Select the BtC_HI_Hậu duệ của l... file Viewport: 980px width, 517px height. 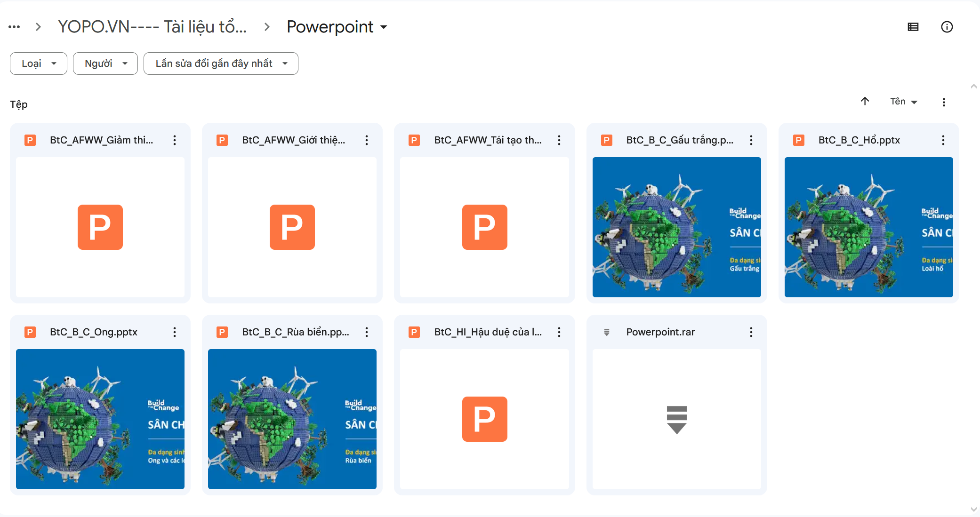point(488,332)
